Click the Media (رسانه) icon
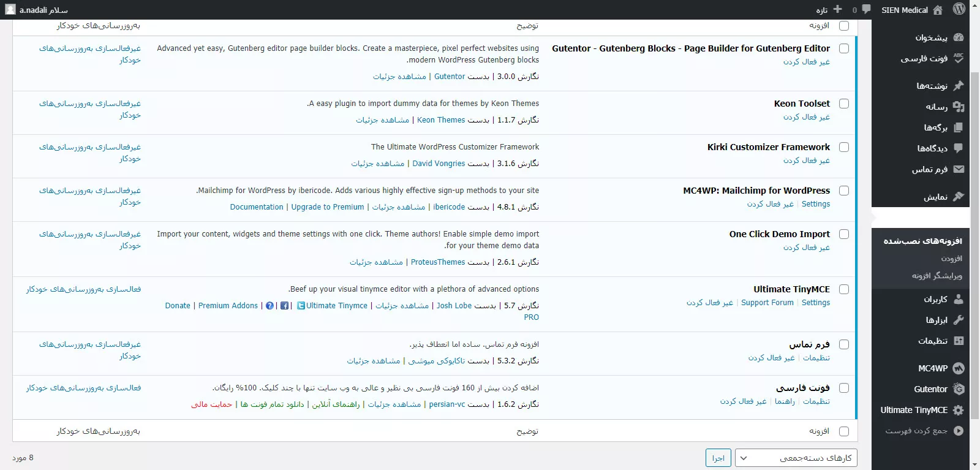The height and width of the screenshot is (470, 980). pos(959,107)
